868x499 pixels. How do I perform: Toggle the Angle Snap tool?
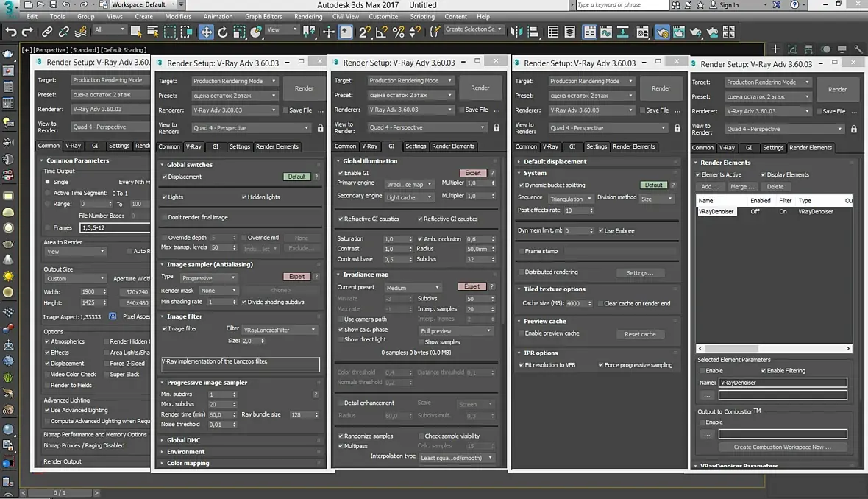pos(382,32)
